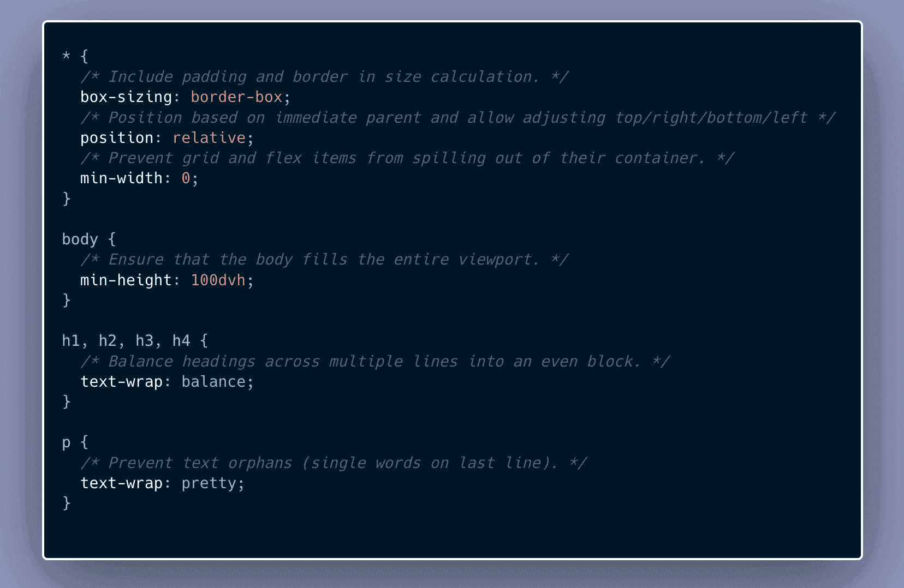Click the comment about text orphans

[334, 463]
